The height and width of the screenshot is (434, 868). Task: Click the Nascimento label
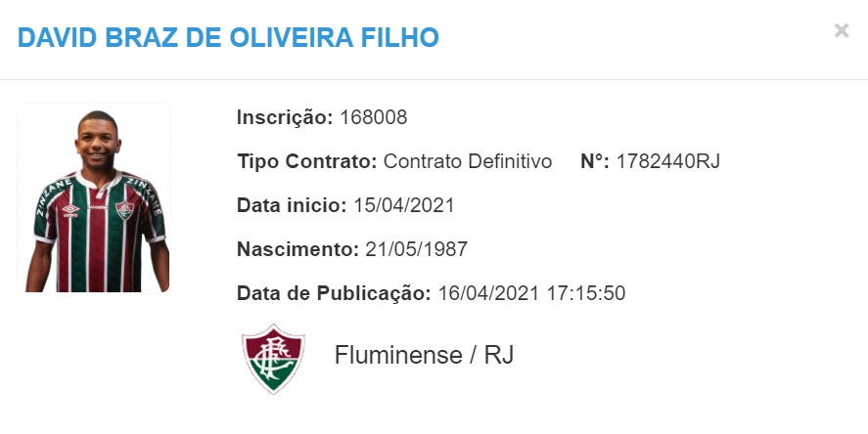click(297, 249)
